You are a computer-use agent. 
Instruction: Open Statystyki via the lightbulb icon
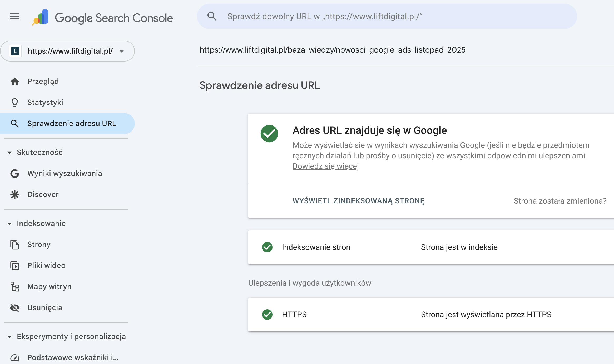tap(15, 102)
